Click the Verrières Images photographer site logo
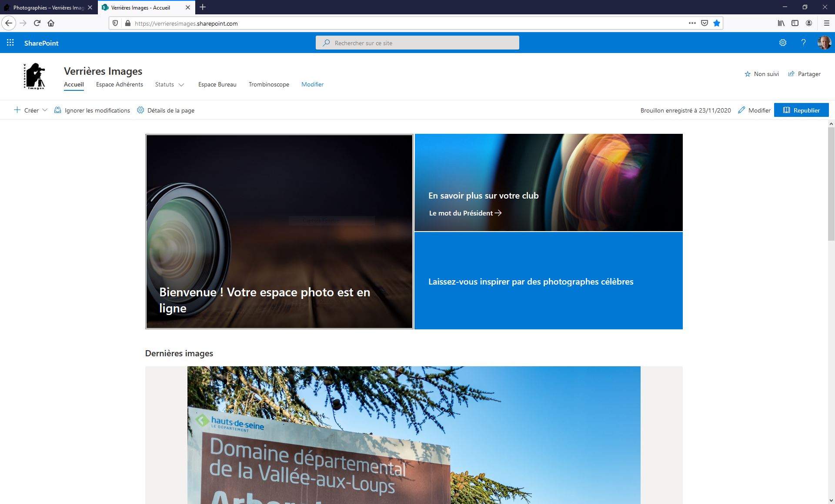The image size is (835, 504). point(34,76)
